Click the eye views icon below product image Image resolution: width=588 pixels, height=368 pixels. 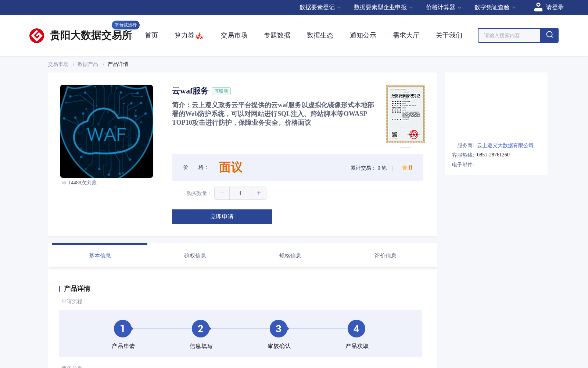[x=64, y=183]
